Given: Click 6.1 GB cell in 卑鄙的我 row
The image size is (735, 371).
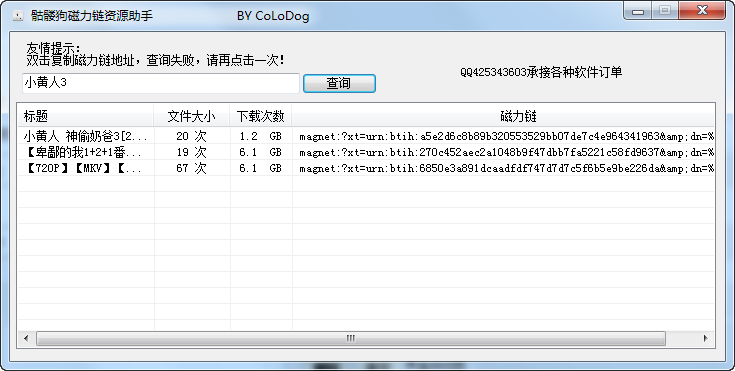Looking at the screenshot, I should pyautogui.click(x=261, y=152).
